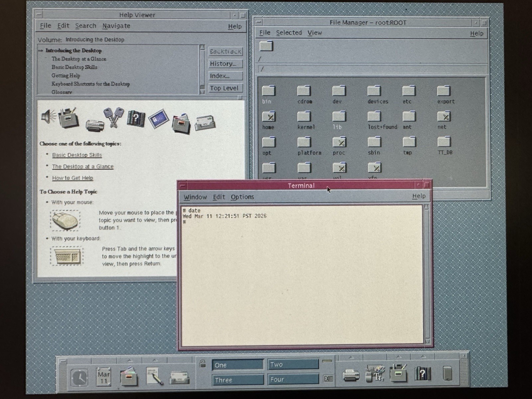This screenshot has height=399, width=532.
Task: Launch the Text Editor notepad icon on front panel
Action: click(x=154, y=376)
